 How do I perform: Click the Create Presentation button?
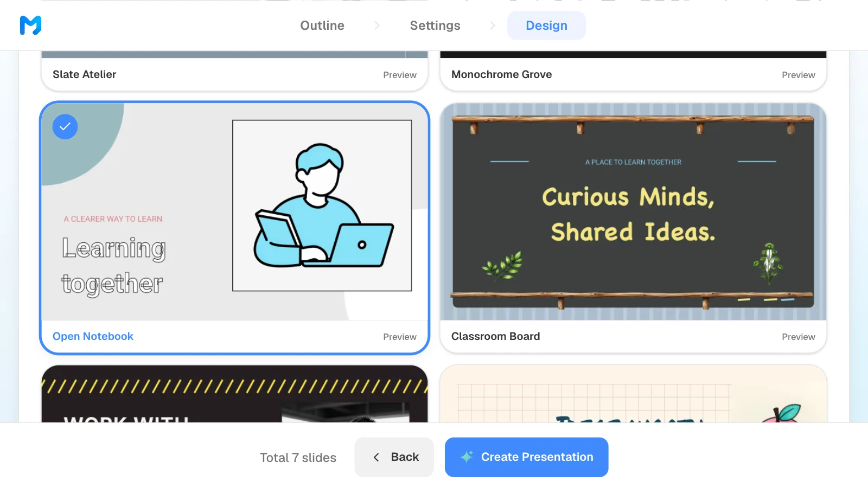coord(526,457)
